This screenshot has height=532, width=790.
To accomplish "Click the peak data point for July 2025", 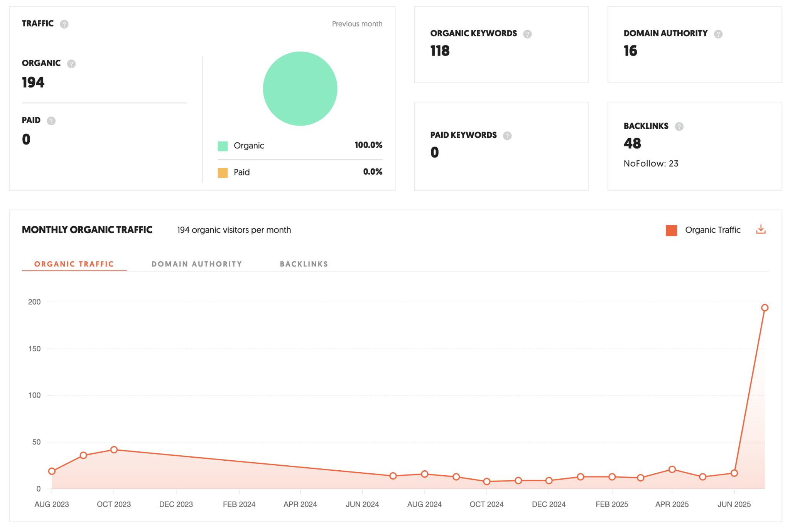I will pos(765,308).
